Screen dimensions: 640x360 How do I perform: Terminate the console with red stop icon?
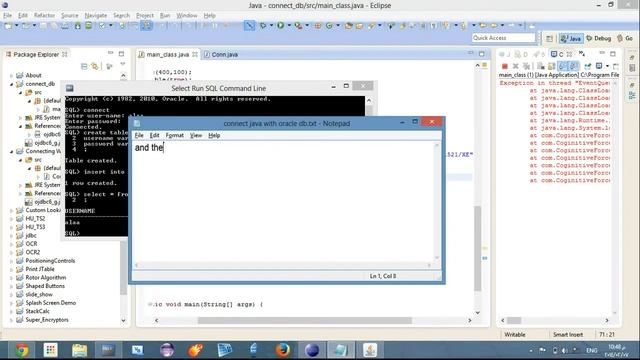(504, 66)
